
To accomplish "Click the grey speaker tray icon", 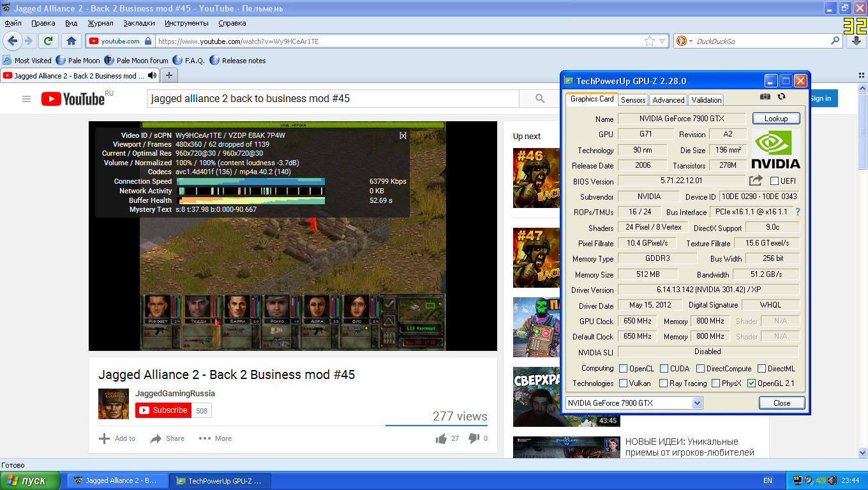I will (809, 480).
